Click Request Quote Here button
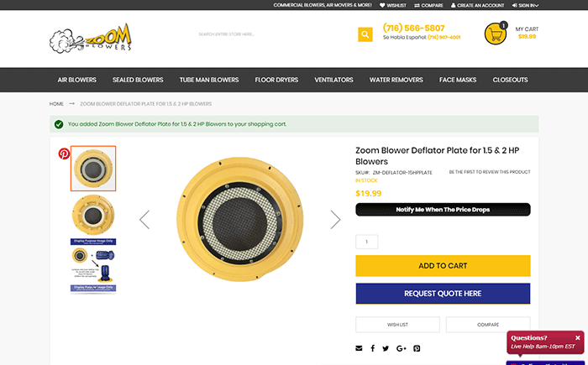The height and width of the screenshot is (365, 588). tap(443, 294)
